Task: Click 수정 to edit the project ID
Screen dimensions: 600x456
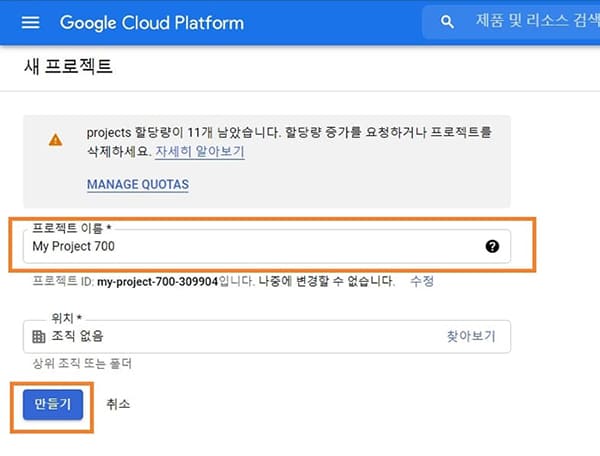Action: click(422, 281)
